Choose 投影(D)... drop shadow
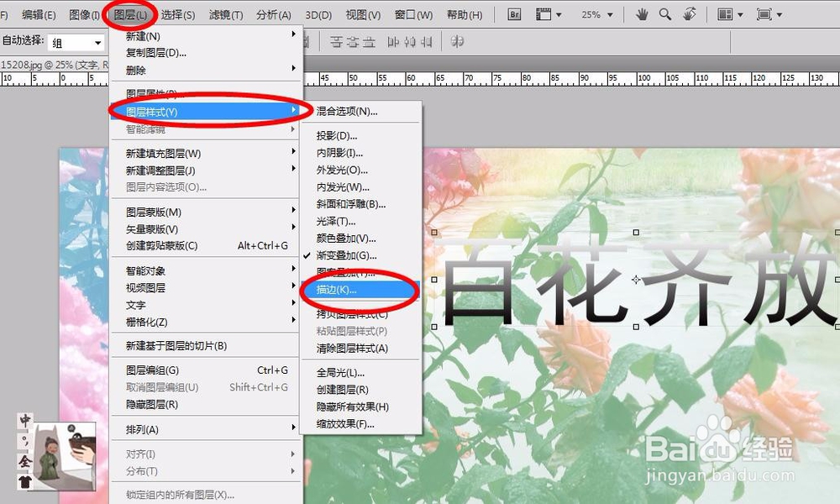 pos(337,135)
